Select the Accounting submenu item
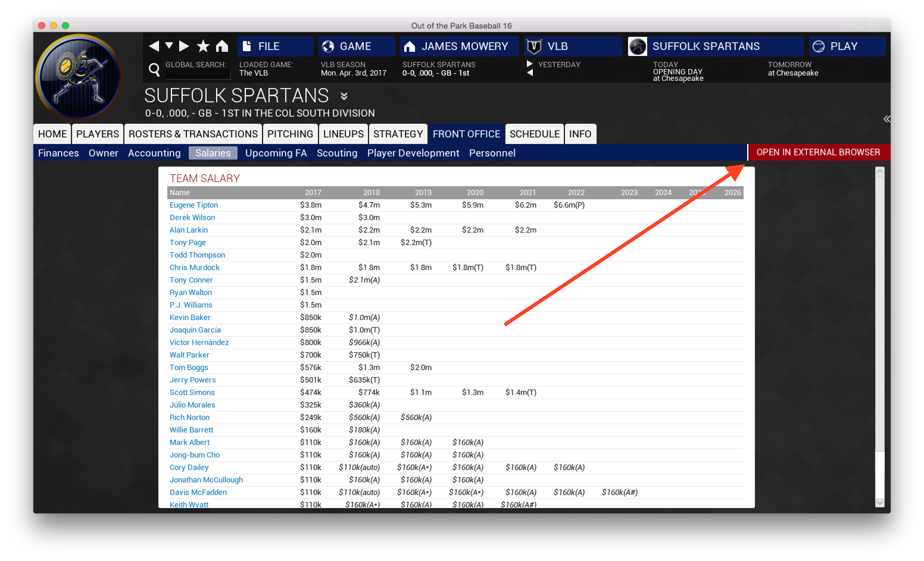 click(154, 152)
